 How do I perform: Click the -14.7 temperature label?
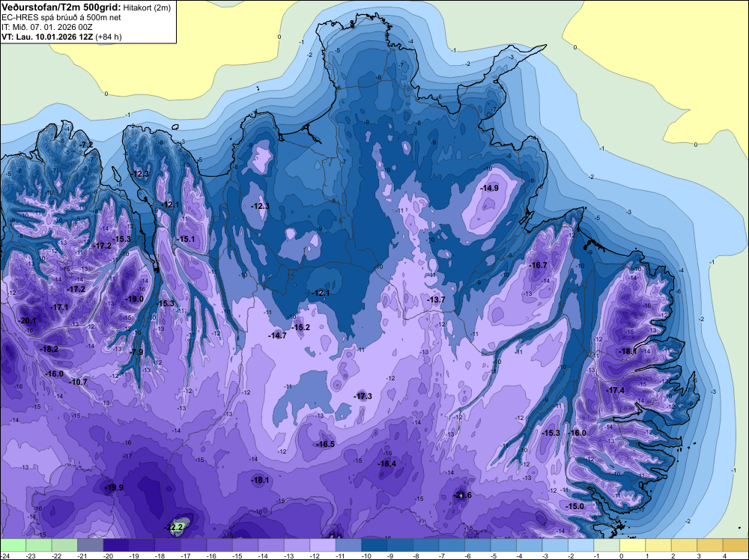pyautogui.click(x=278, y=335)
